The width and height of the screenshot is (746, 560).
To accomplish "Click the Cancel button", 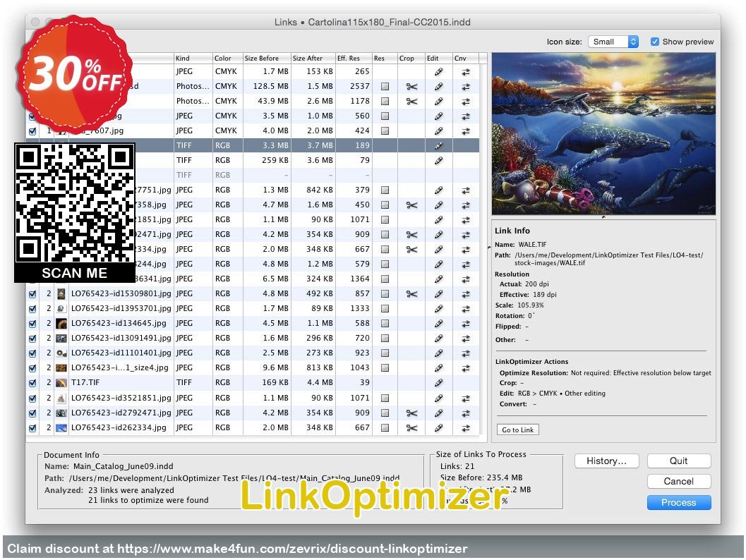I will tap(678, 482).
